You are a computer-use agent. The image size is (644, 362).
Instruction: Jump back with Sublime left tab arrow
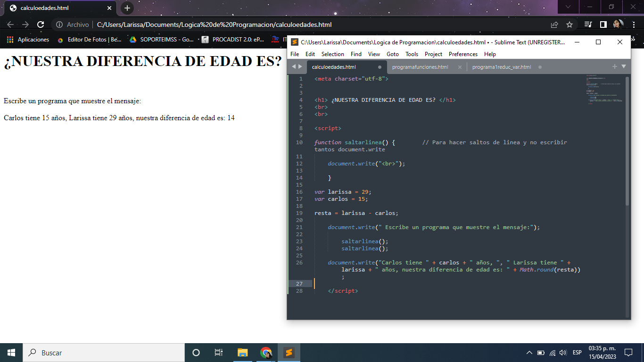coord(294,66)
